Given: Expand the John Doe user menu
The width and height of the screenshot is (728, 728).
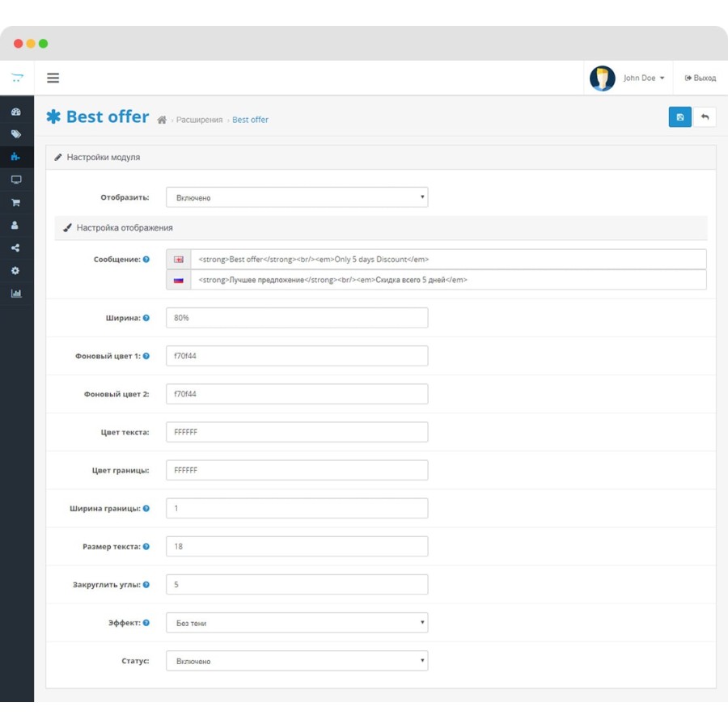Looking at the screenshot, I should [x=644, y=78].
